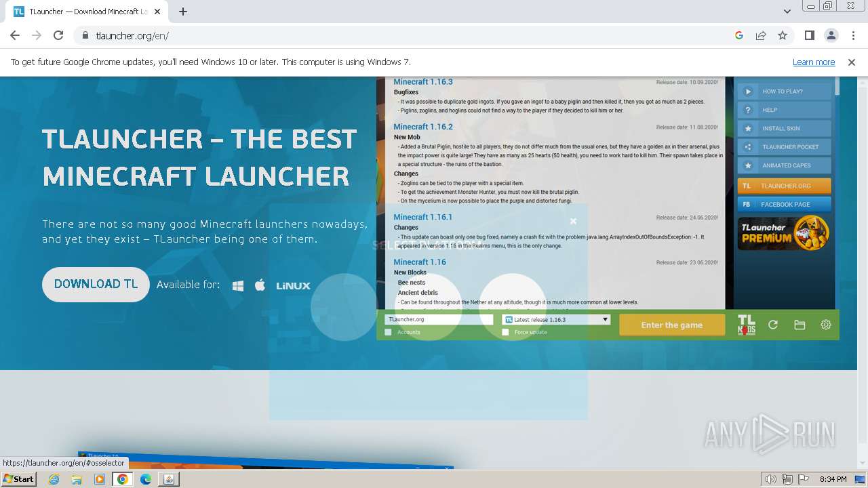
Task: Click the HOW TO PLAY? sidebar item
Action: 784,91
